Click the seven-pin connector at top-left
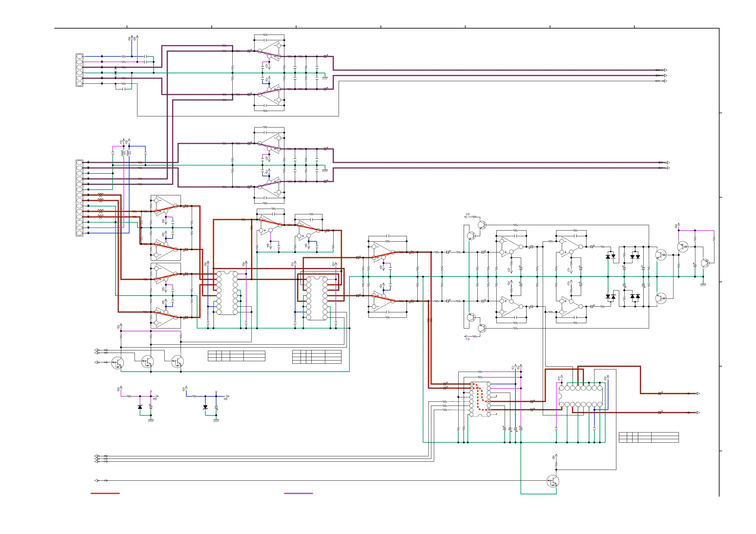756x534 pixels. pos(79,70)
